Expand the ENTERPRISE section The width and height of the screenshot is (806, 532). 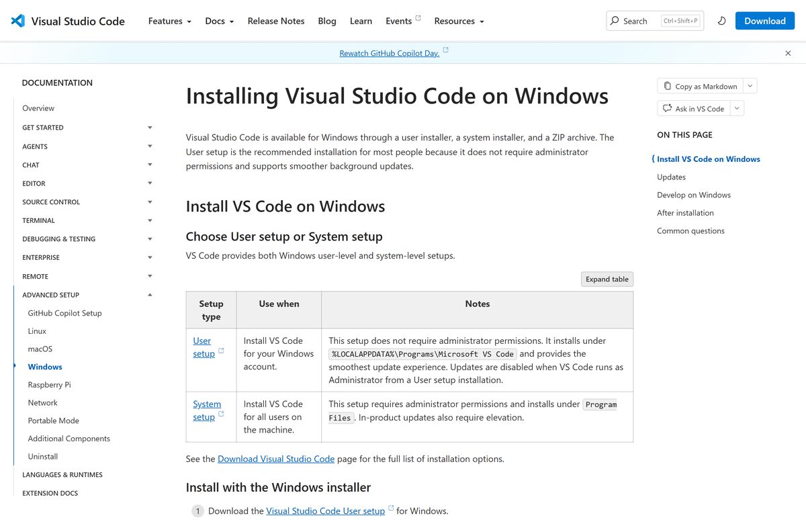87,257
